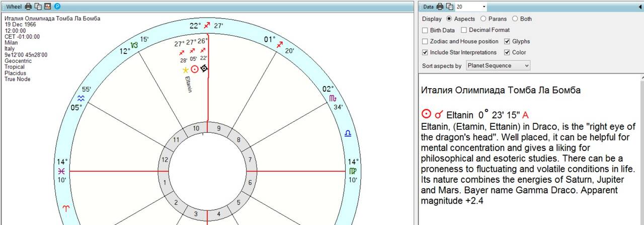
Task: Click the blue P icon in Wheel toolbar
Action: tap(57, 7)
